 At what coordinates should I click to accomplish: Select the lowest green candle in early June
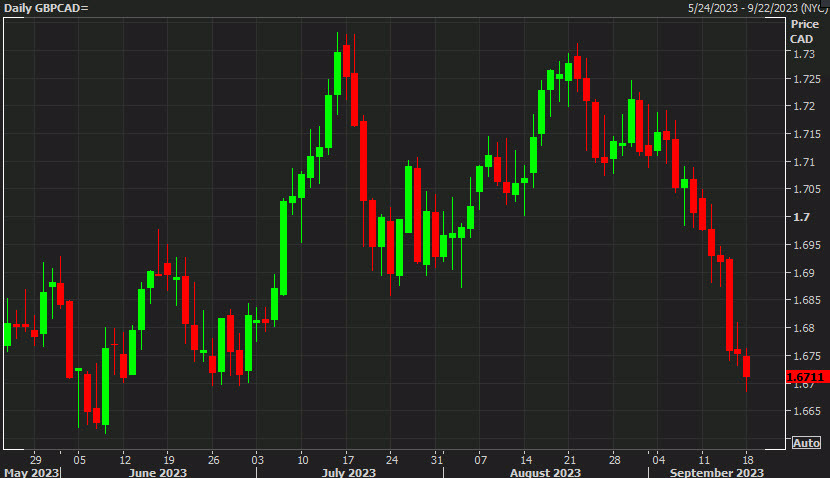pyautogui.click(x=105, y=386)
